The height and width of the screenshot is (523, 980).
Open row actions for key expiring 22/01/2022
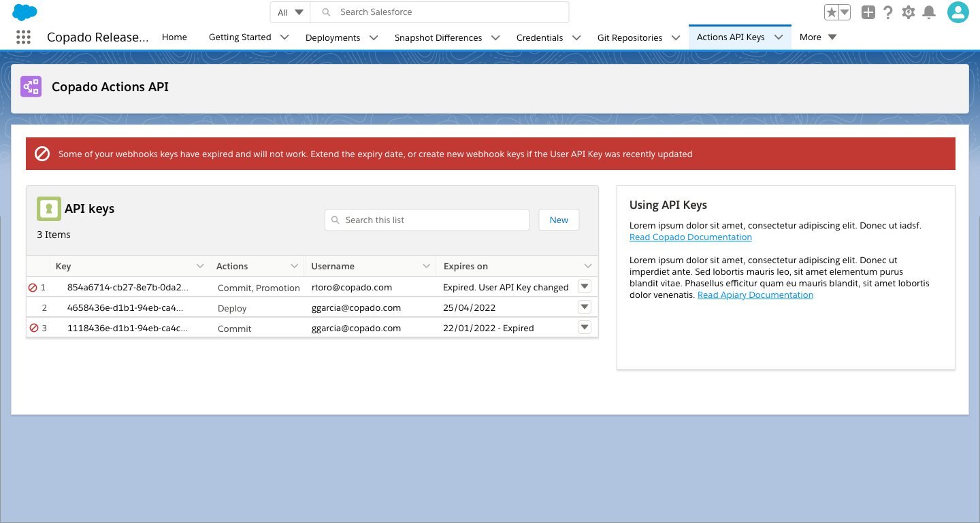pos(585,327)
